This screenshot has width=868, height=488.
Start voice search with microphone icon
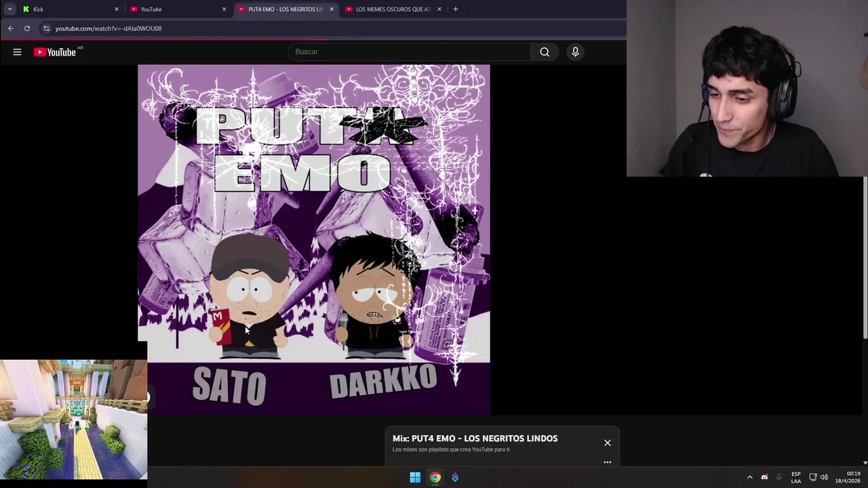click(x=575, y=52)
